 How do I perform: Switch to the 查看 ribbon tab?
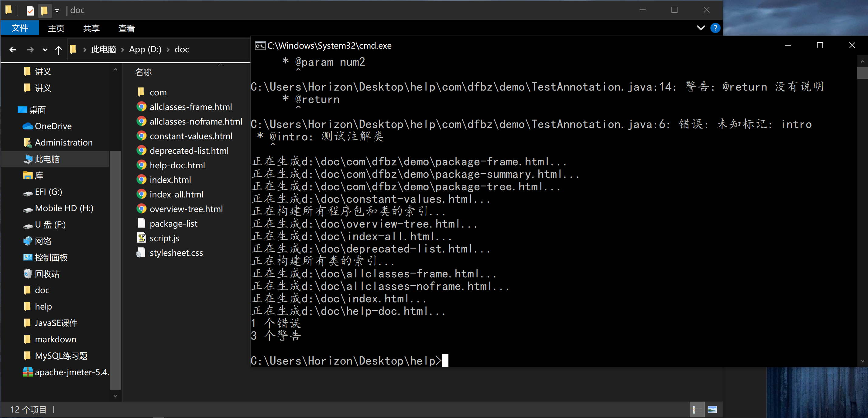tap(126, 28)
